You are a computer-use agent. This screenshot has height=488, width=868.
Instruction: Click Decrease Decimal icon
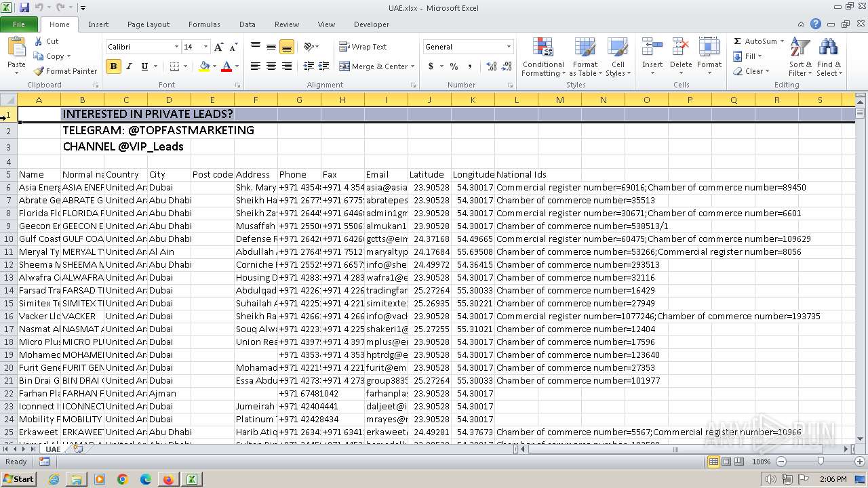pyautogui.click(x=507, y=66)
